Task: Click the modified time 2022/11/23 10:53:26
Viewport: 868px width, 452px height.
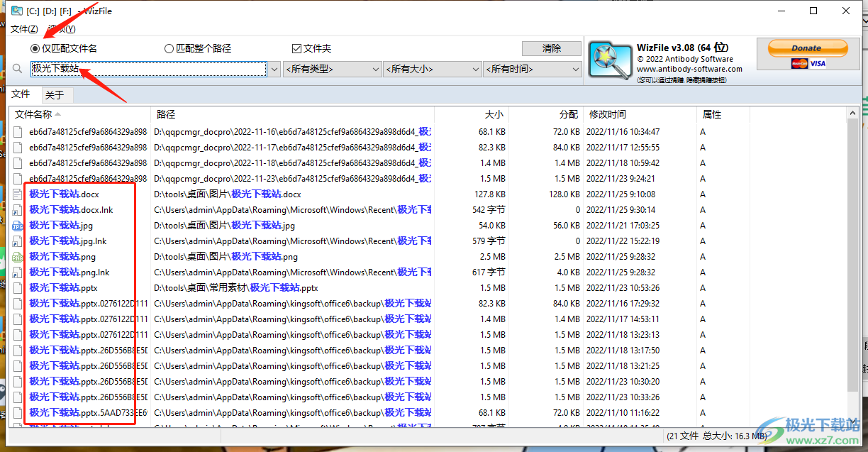Action: point(623,288)
